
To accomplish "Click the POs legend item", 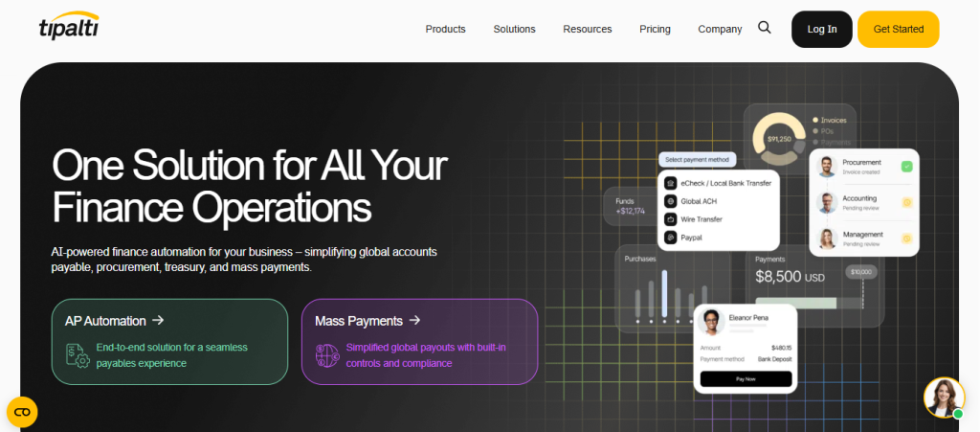I will pos(823,131).
